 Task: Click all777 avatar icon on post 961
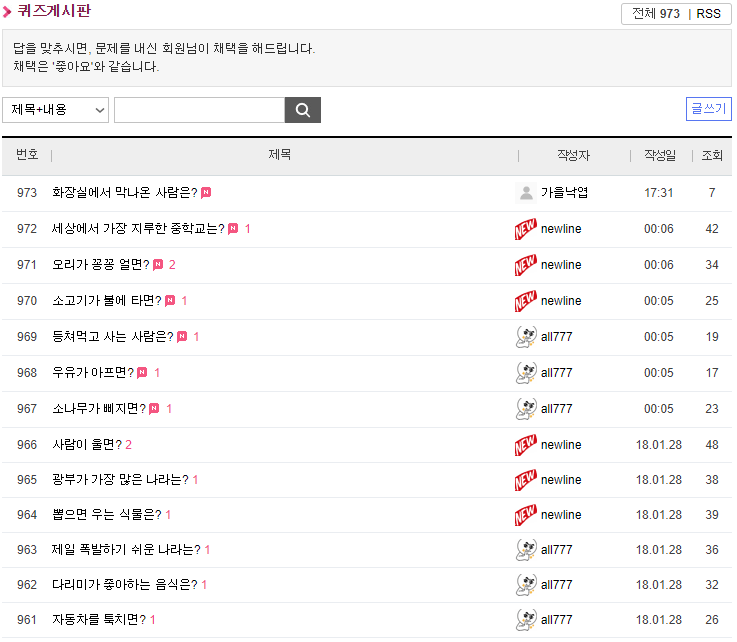tap(526, 620)
